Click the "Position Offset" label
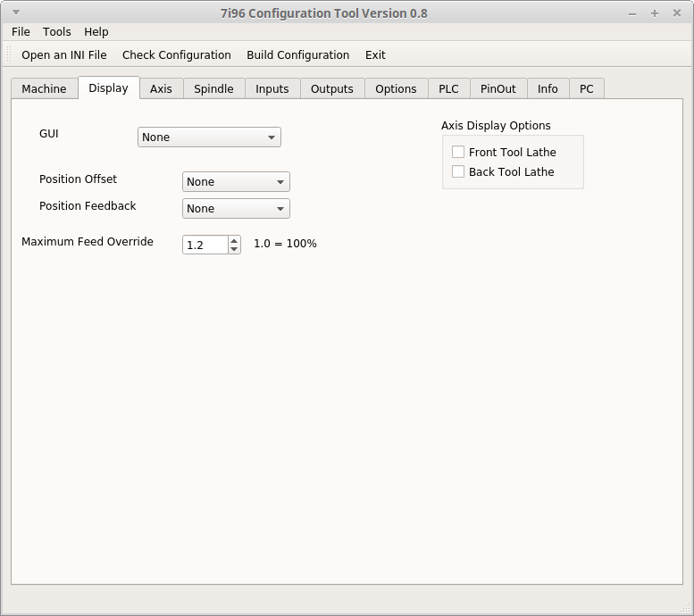This screenshot has height=616, width=694. point(78,179)
